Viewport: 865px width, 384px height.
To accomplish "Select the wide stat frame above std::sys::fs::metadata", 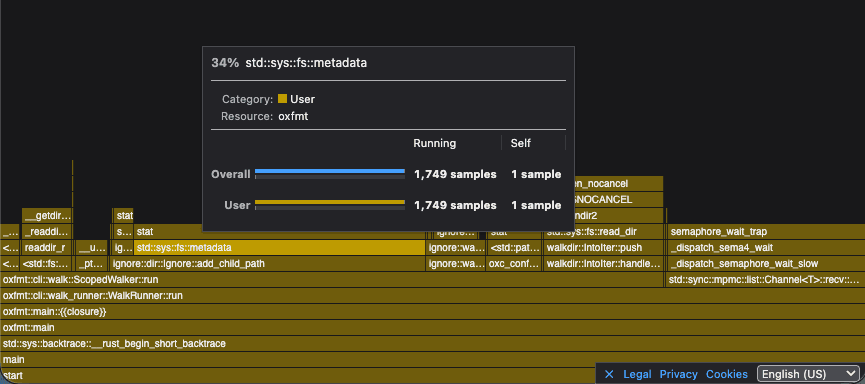I will coord(280,232).
